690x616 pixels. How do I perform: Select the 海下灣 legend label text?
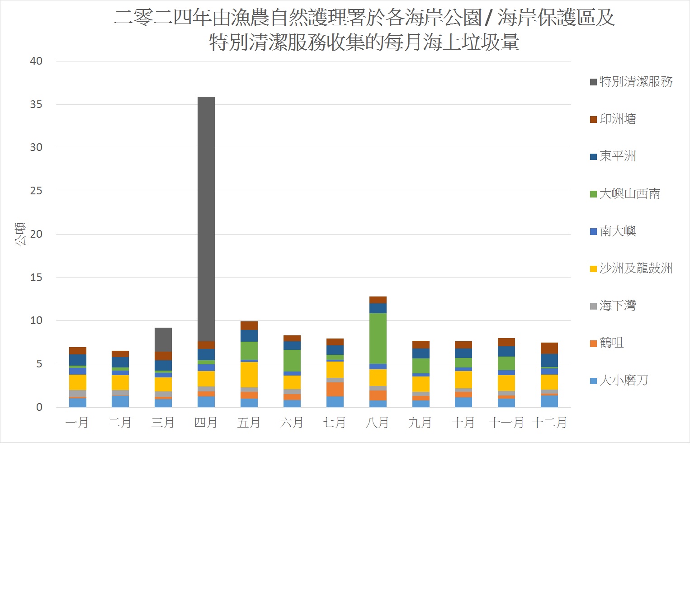point(618,306)
